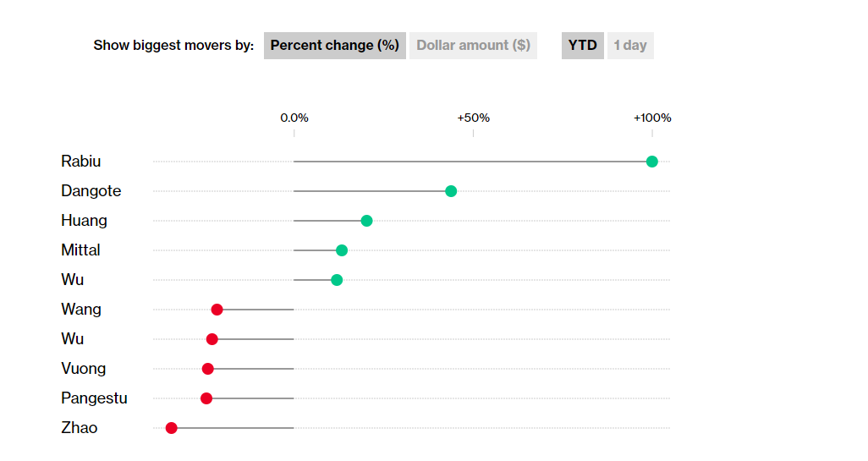The height and width of the screenshot is (461, 868).
Task: Click Vuong's red data point
Action: [208, 369]
